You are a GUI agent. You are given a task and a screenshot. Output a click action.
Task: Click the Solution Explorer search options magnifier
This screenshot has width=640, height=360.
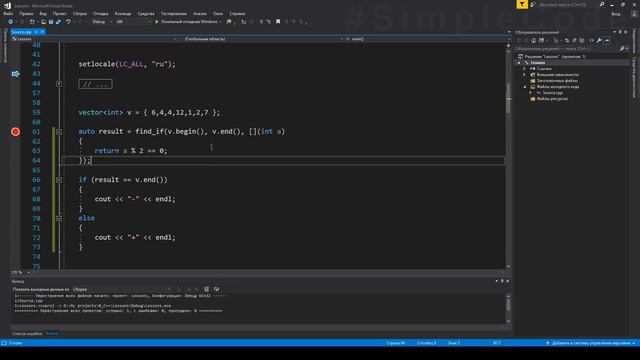622,49
